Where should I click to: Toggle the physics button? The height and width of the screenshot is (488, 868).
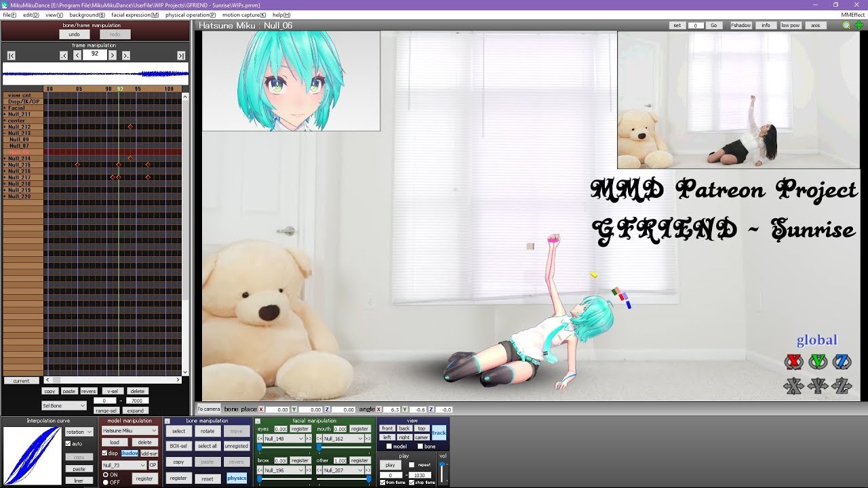pos(237,478)
